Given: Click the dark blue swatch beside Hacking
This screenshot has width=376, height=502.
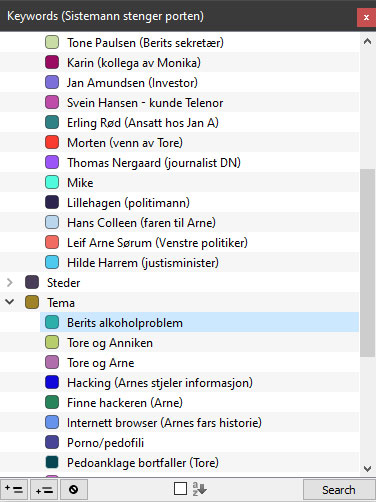Looking at the screenshot, I should pyautogui.click(x=52, y=382).
